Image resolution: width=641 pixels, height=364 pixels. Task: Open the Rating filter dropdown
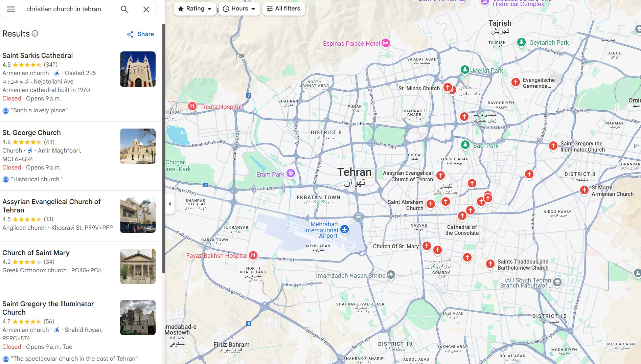click(x=194, y=8)
